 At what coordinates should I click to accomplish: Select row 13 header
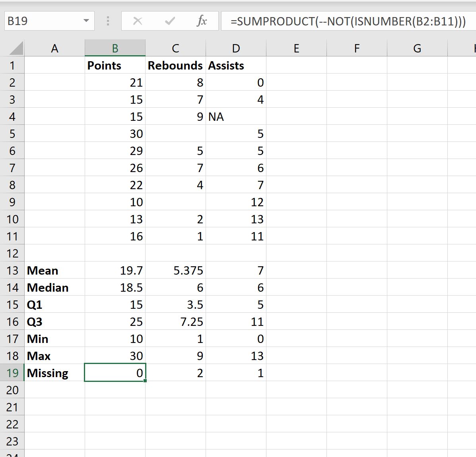[12, 271]
